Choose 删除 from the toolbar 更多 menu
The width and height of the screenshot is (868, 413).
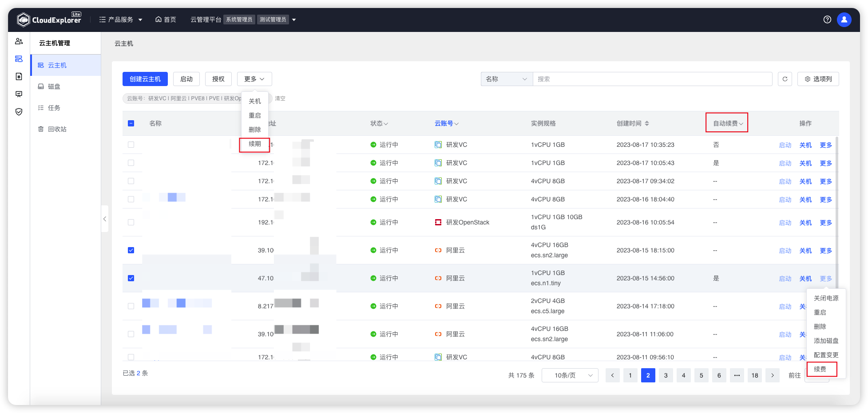click(255, 130)
